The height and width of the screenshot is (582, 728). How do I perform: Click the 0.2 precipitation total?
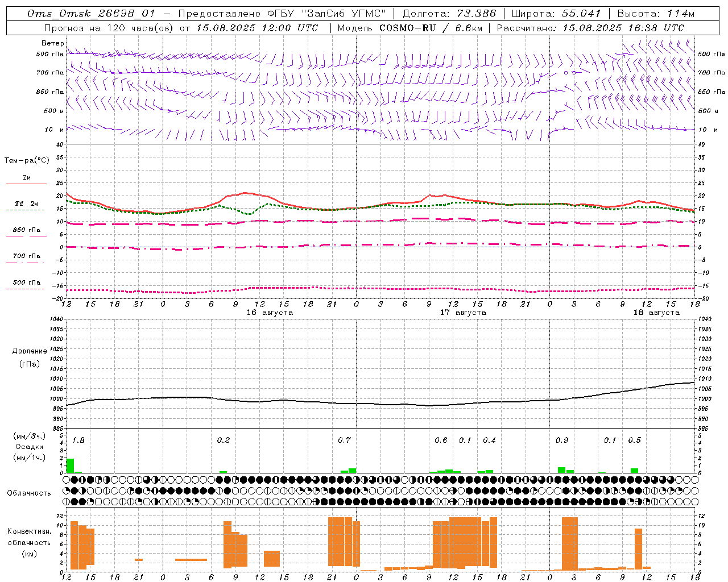224,440
